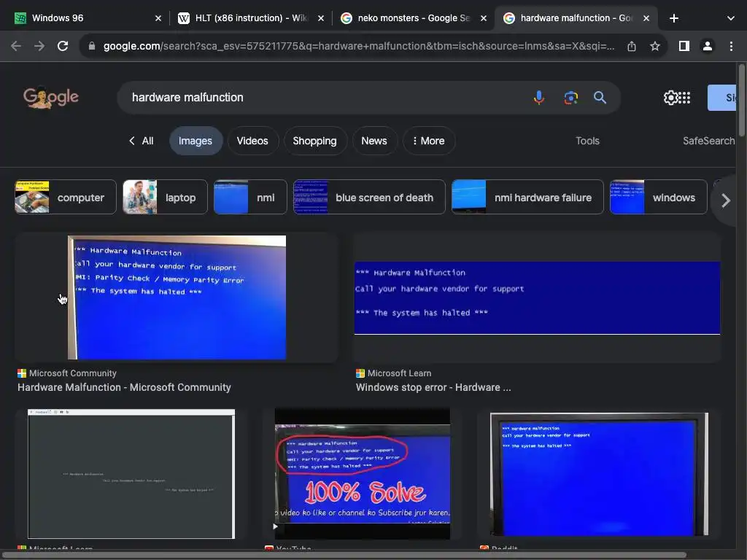Open the Chrome profile avatar icon
The height and width of the screenshot is (560, 747).
pos(708,46)
